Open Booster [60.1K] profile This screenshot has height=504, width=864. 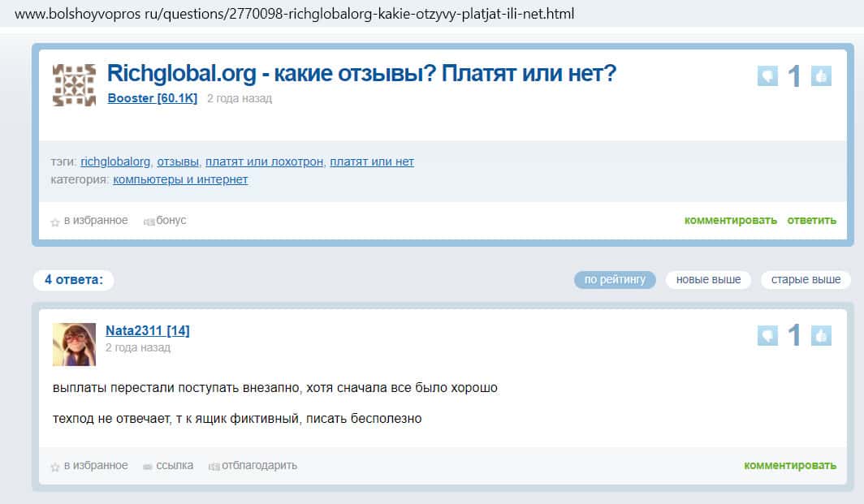point(152,98)
